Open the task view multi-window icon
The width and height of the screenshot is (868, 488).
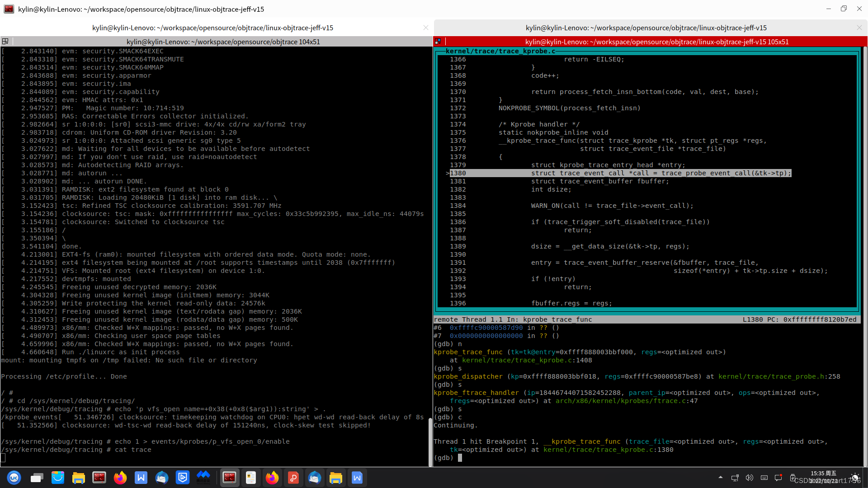click(37, 478)
